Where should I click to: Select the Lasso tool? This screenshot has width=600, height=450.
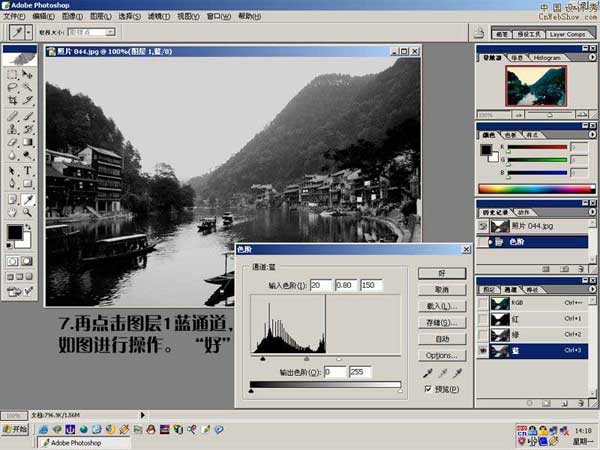pyautogui.click(x=12, y=88)
